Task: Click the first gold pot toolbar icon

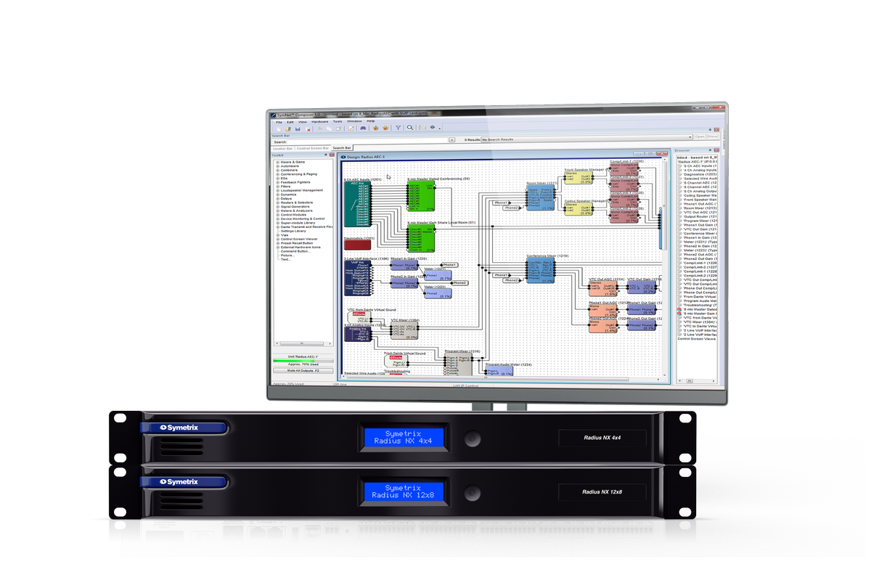Action: click(x=376, y=128)
